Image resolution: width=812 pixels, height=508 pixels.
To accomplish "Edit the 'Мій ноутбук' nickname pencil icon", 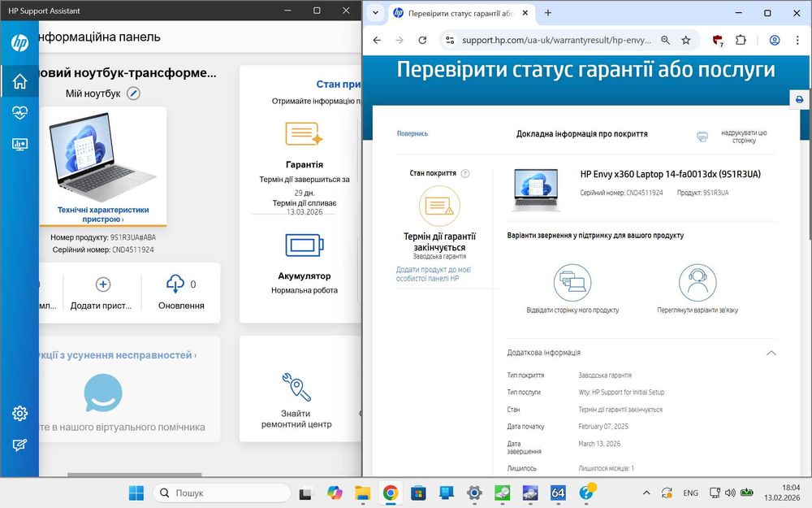I will pyautogui.click(x=134, y=93).
